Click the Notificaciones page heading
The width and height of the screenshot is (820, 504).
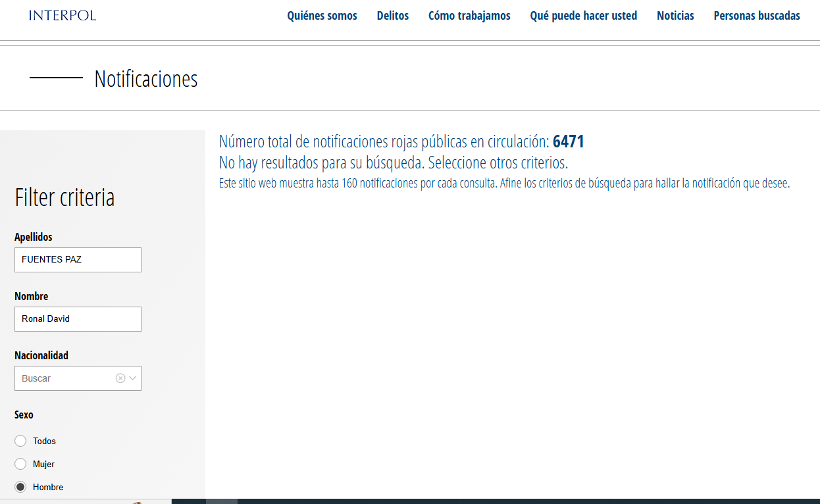click(x=145, y=79)
